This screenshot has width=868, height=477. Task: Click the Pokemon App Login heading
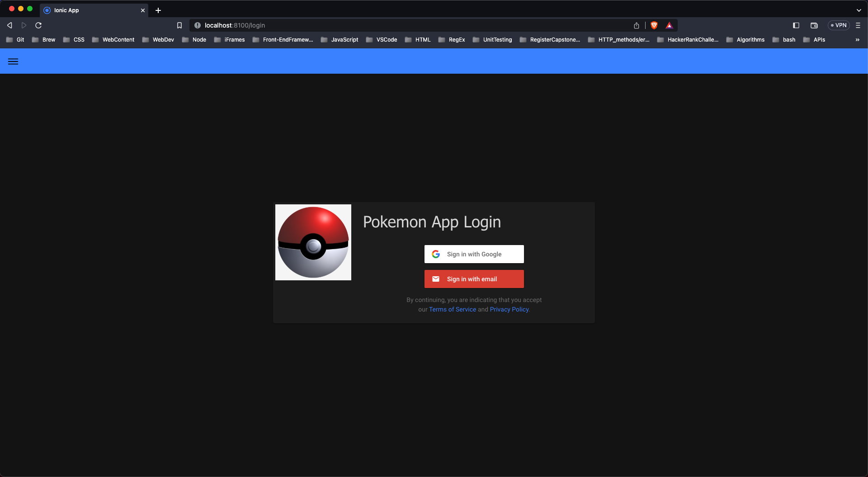click(432, 222)
